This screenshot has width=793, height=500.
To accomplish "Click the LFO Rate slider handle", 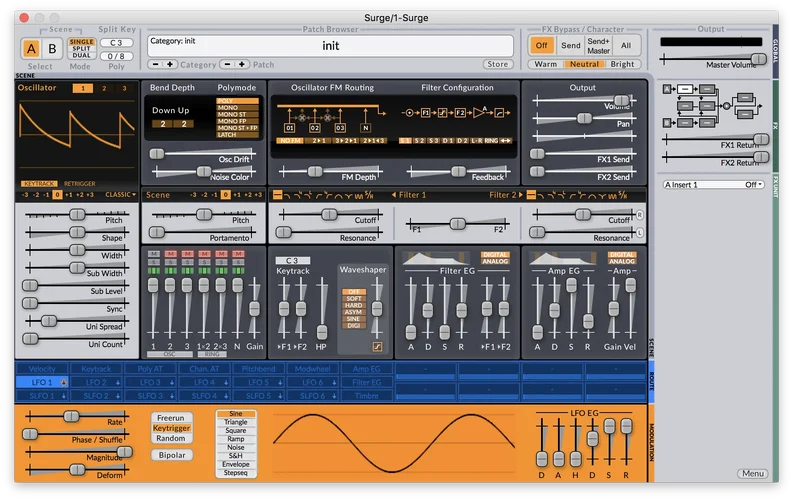I will click(71, 416).
